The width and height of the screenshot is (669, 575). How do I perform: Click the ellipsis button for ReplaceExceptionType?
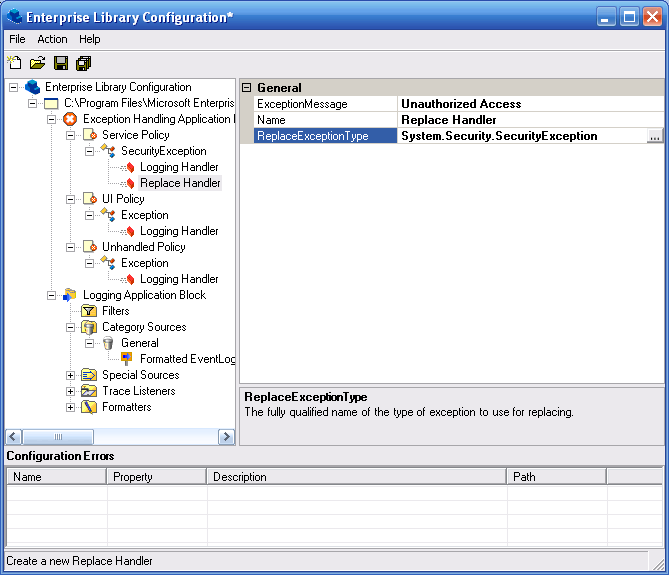click(655, 136)
